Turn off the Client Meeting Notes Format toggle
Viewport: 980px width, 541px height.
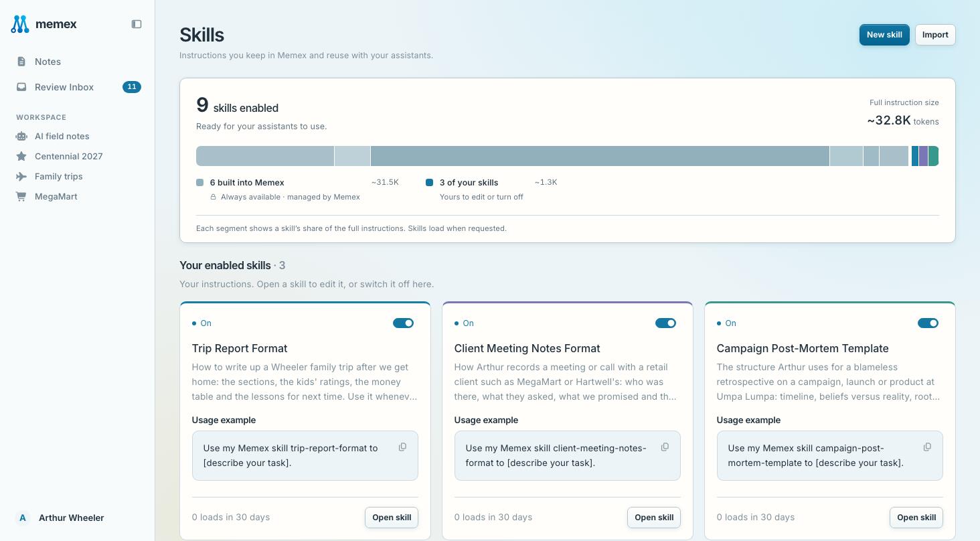pyautogui.click(x=666, y=323)
